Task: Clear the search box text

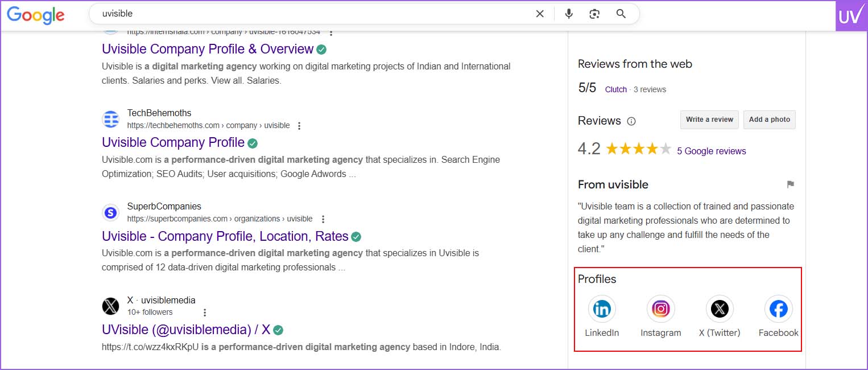Action: pyautogui.click(x=540, y=14)
